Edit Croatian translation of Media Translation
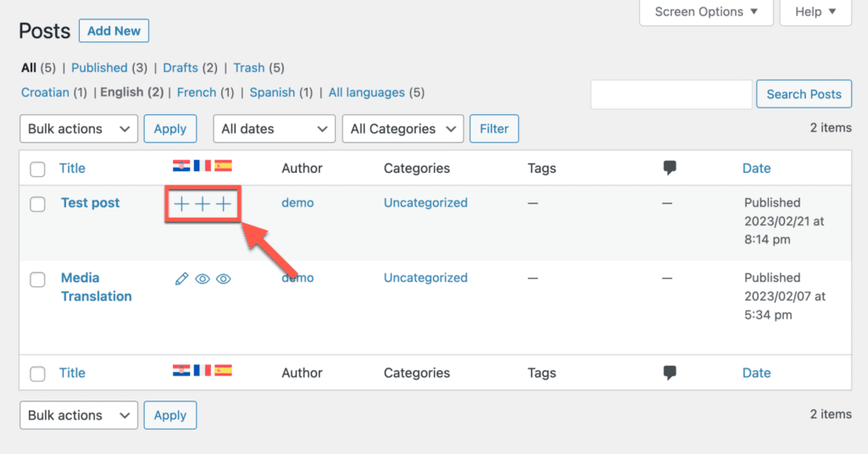The height and width of the screenshot is (454, 868). (x=181, y=279)
